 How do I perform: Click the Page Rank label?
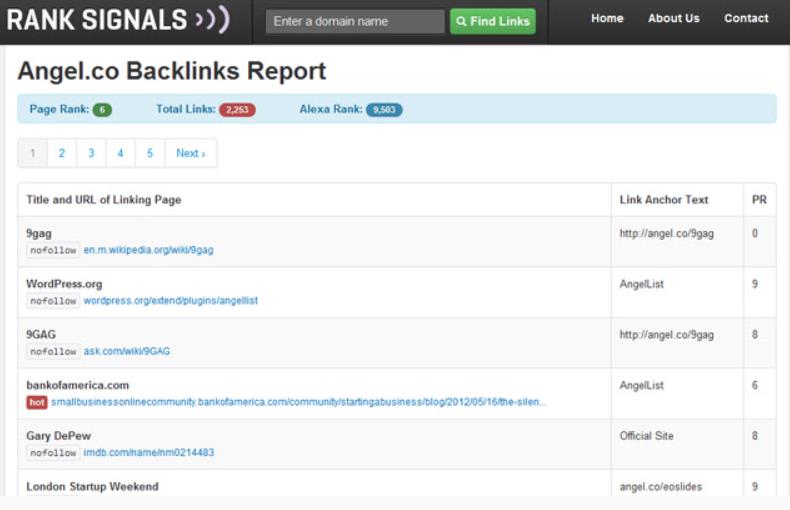click(59, 109)
